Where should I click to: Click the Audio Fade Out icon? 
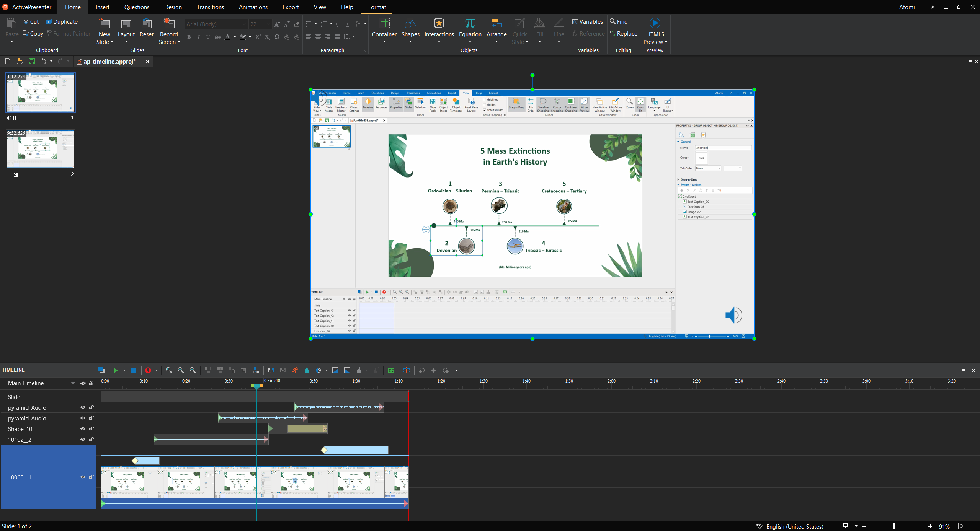347,370
